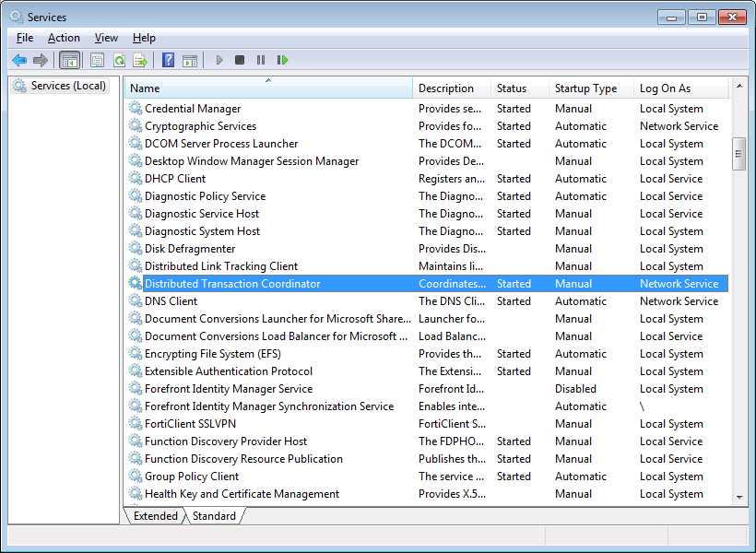Select Diagnostic System Host row
The height and width of the screenshot is (553, 756).
[427, 231]
